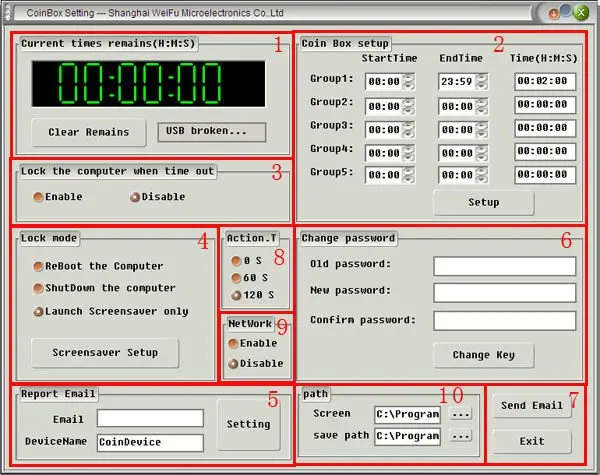Click the Change Key button

484,355
